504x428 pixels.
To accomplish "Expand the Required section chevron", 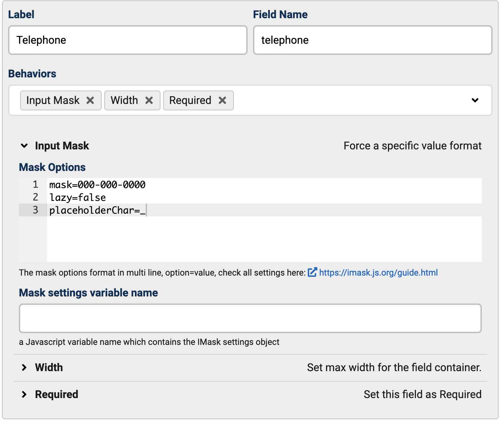I will (x=24, y=394).
